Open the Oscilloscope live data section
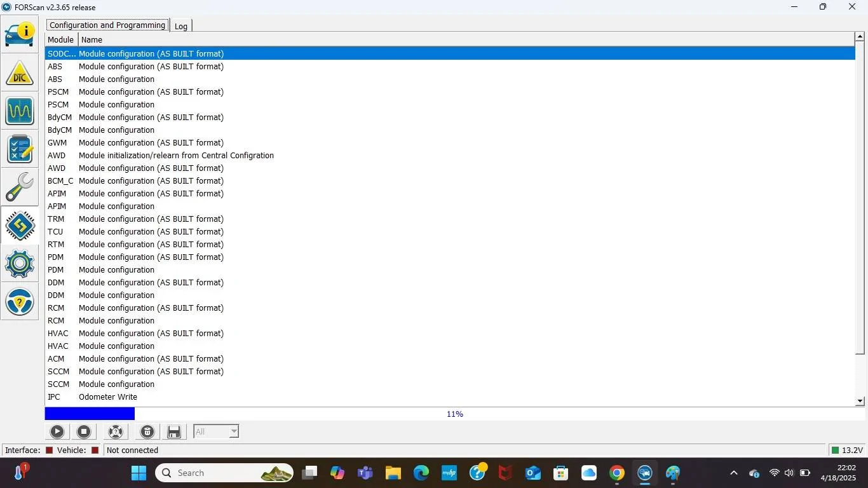The height and width of the screenshot is (488, 868). [20, 111]
